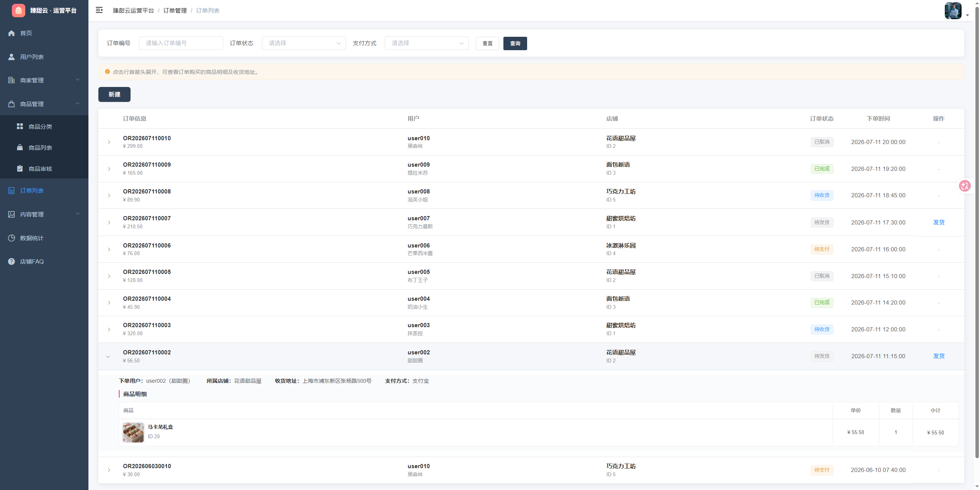
Task: Click 发货 for order OR202607110007
Action: pyautogui.click(x=939, y=222)
